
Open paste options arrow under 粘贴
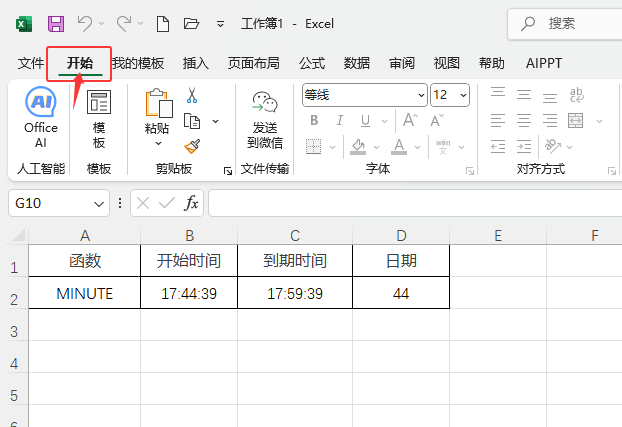pos(158,143)
